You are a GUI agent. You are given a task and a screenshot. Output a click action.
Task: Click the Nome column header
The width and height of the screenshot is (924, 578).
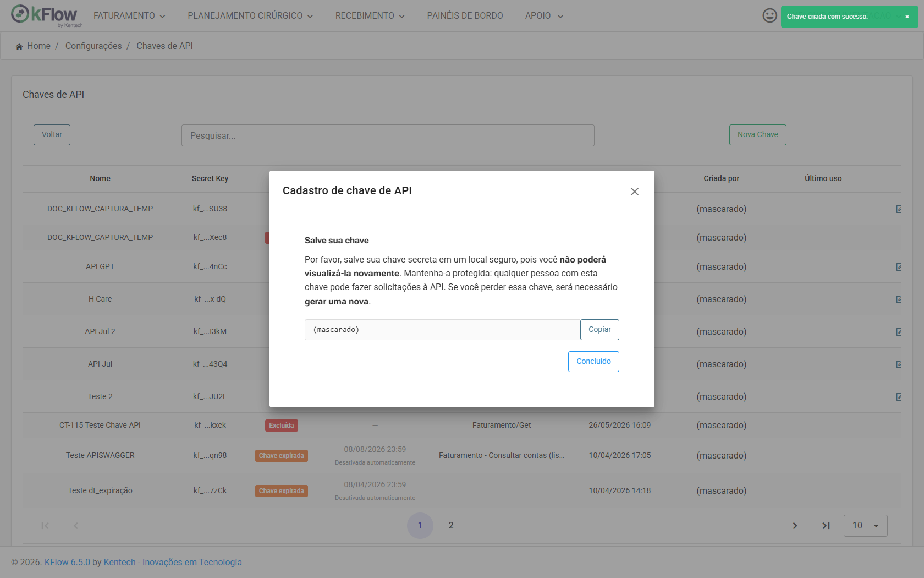coord(100,179)
